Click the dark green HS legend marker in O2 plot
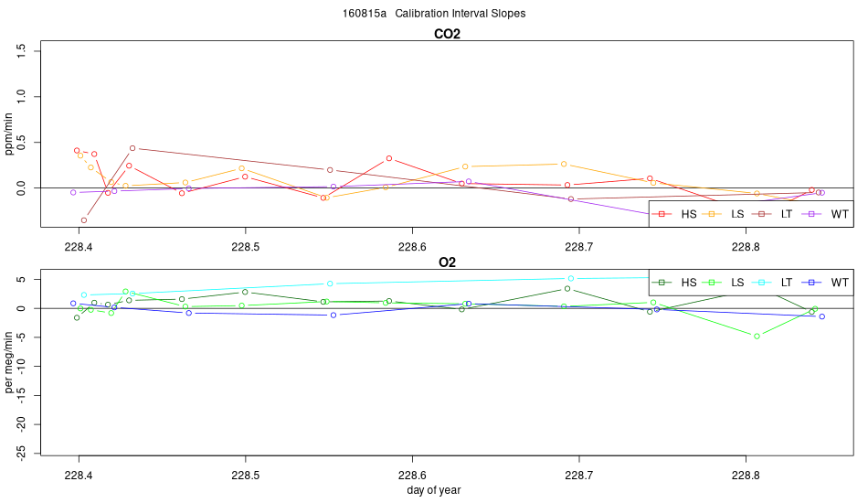 [662, 283]
